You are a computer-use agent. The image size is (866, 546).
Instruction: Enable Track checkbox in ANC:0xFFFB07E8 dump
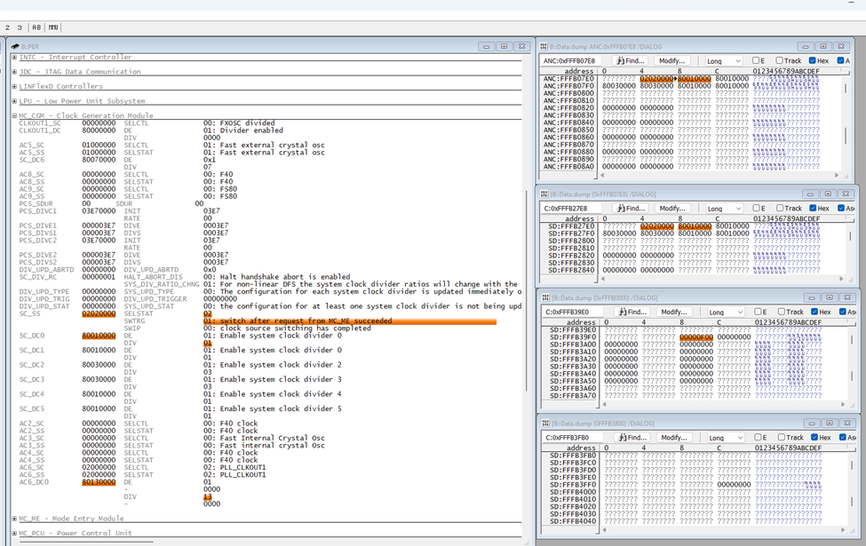point(779,61)
